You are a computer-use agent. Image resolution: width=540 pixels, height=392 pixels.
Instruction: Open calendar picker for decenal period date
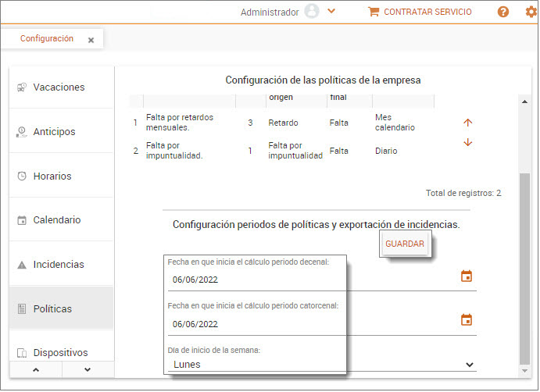pyautogui.click(x=467, y=276)
